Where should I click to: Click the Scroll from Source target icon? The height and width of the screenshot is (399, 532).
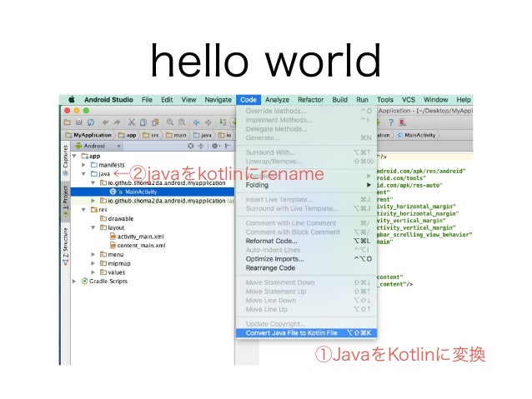191,146
